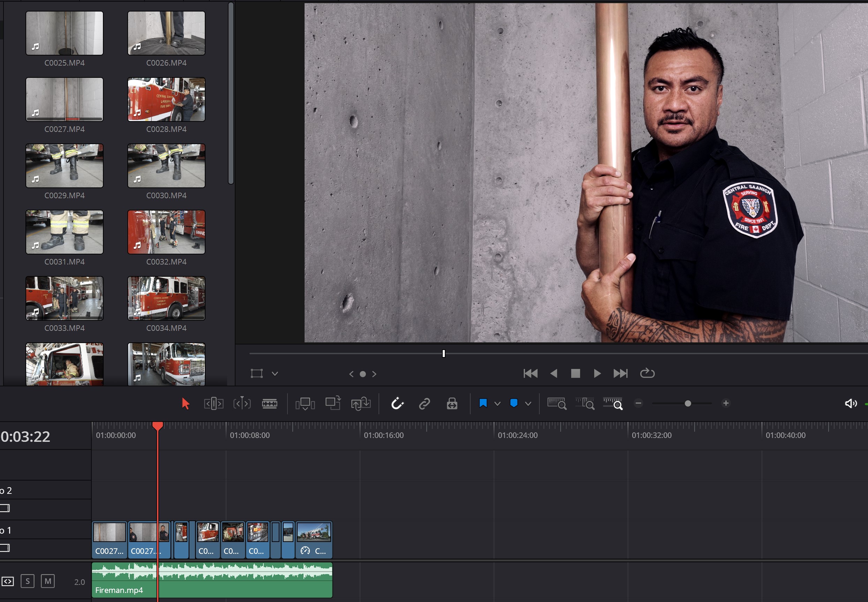Image resolution: width=868 pixels, height=602 pixels.
Task: Select the Blade Edit Mode tool
Action: [x=270, y=403]
